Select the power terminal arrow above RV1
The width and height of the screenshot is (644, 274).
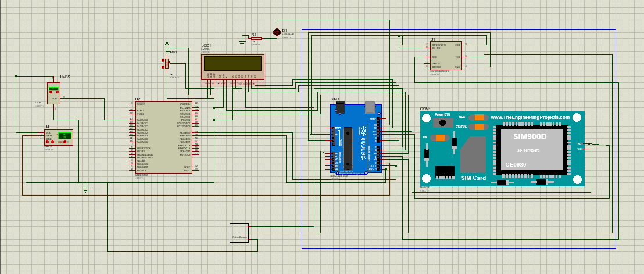point(167,43)
